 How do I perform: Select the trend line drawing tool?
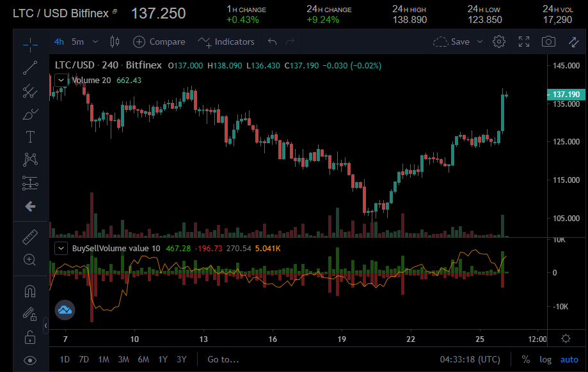pos(30,68)
